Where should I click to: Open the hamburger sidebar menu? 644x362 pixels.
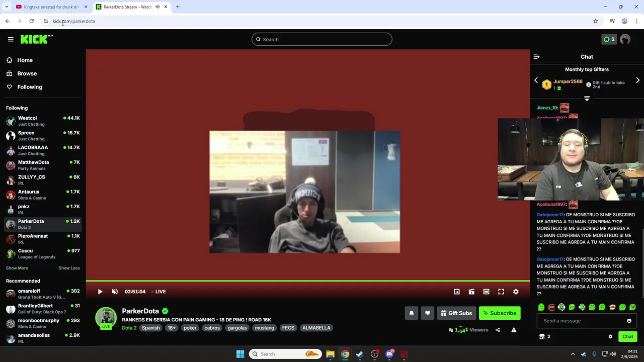[x=11, y=39]
